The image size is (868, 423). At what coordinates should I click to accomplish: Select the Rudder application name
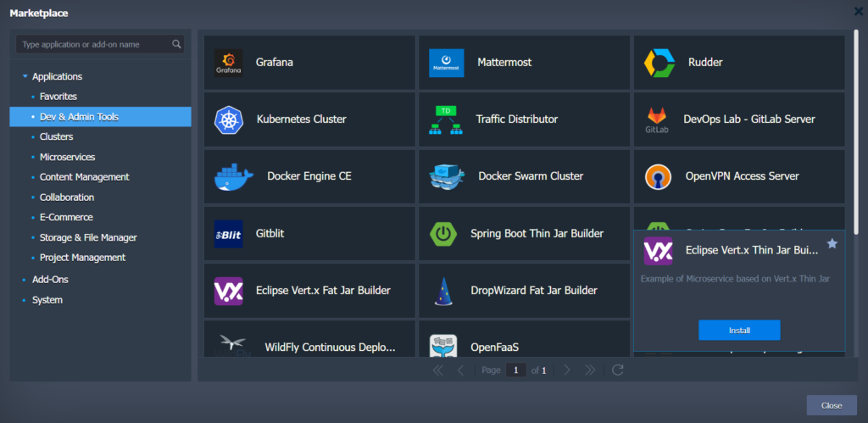pyautogui.click(x=705, y=63)
